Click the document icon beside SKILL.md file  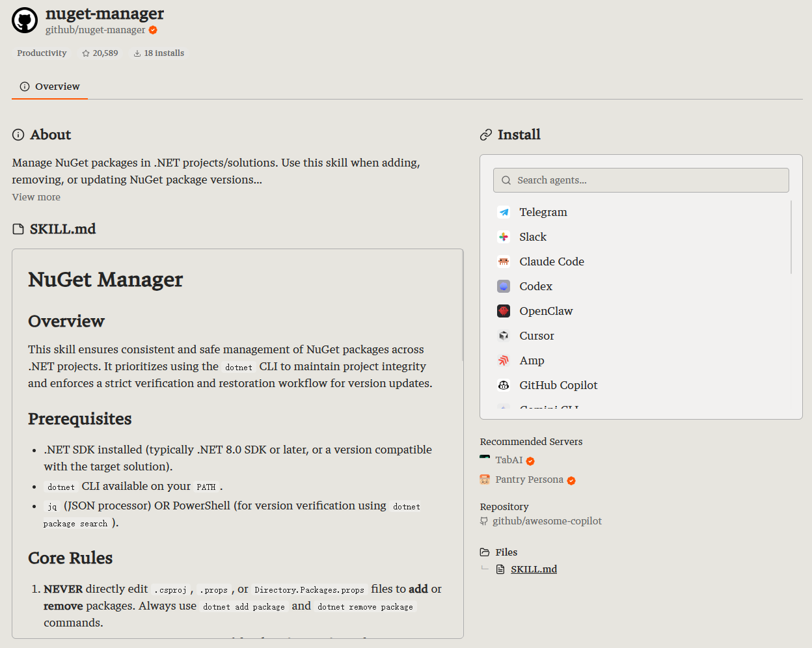coord(500,569)
